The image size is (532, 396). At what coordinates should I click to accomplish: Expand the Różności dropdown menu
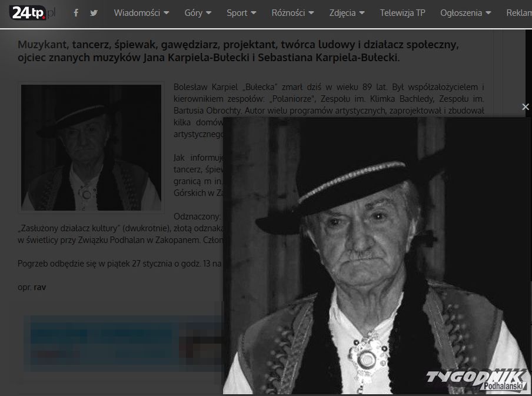point(292,13)
